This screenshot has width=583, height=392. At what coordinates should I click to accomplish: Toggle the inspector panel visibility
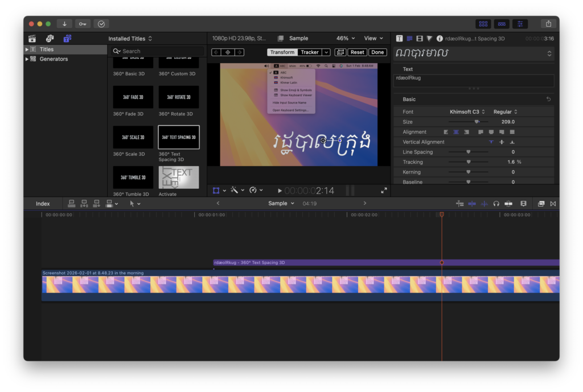pos(520,24)
